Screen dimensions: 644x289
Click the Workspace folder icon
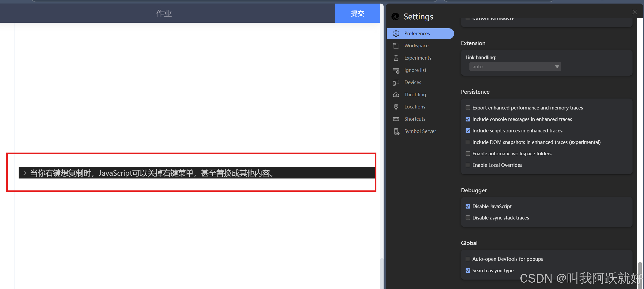(x=396, y=46)
